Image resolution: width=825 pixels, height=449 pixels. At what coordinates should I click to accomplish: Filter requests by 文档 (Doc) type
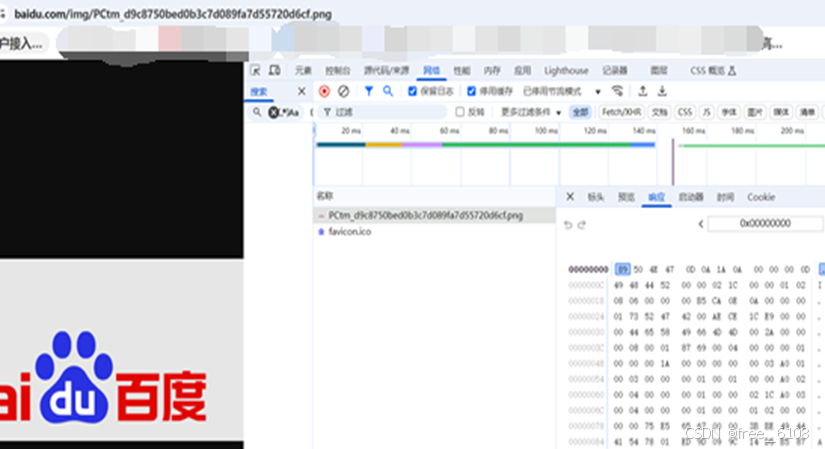click(659, 112)
